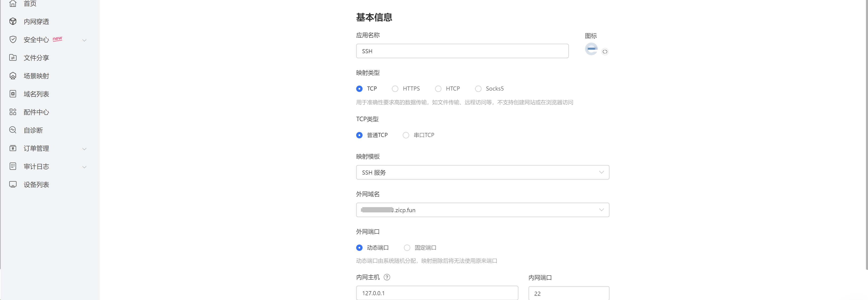Click the 订单管理 yen icon

tap(13, 148)
